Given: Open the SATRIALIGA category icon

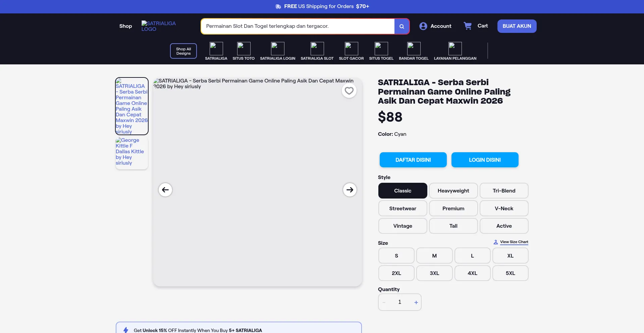Looking at the screenshot, I should [x=216, y=49].
